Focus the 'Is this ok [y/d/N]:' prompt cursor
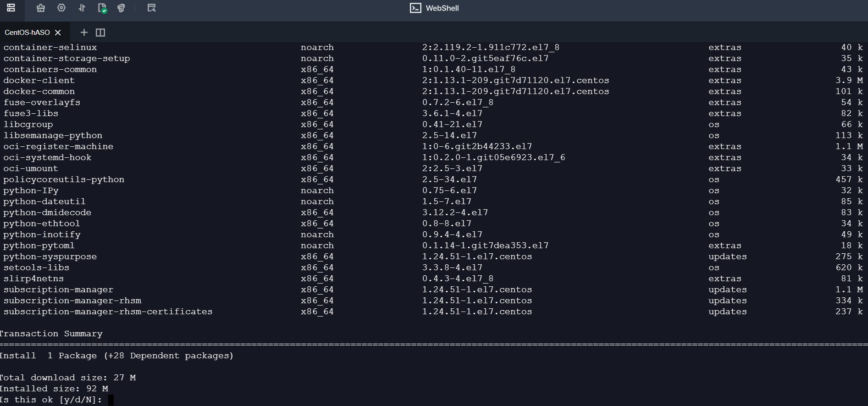 click(x=111, y=400)
